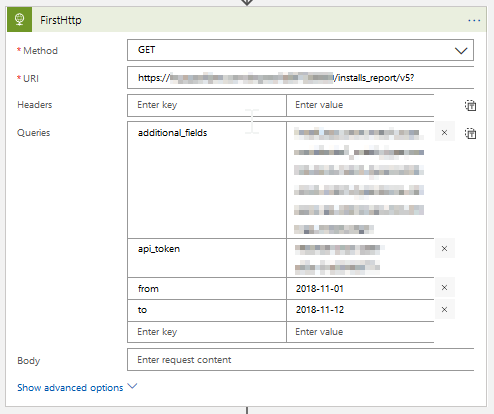The width and height of the screenshot is (494, 414).
Task: Switch Queries to text mode icon
Action: [470, 133]
